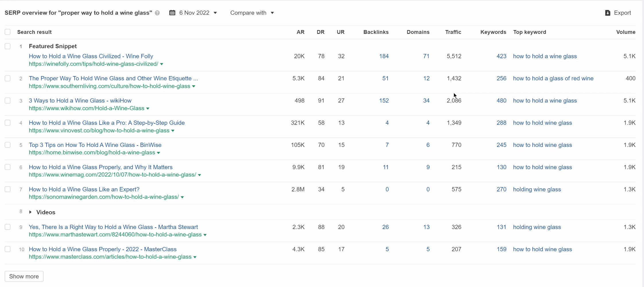Expand the masterclass.com URL dropdown arrow
Viewport: 644px width, 287px height.
tap(195, 257)
